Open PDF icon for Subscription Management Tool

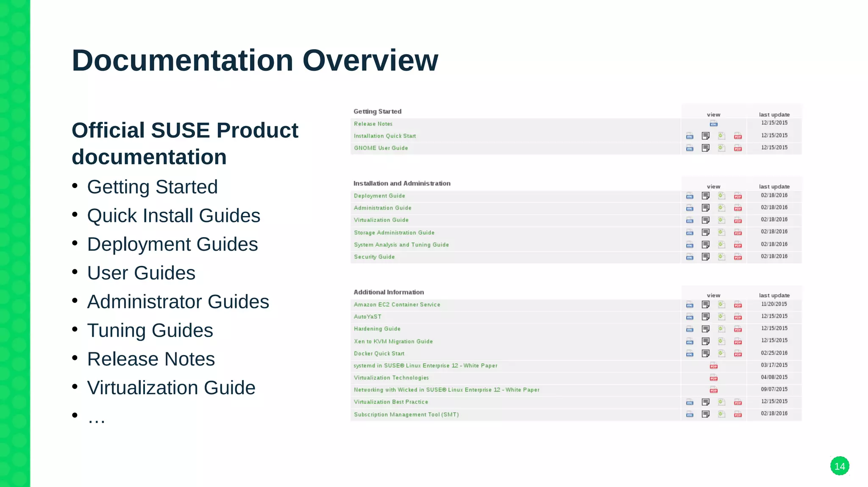738,414
